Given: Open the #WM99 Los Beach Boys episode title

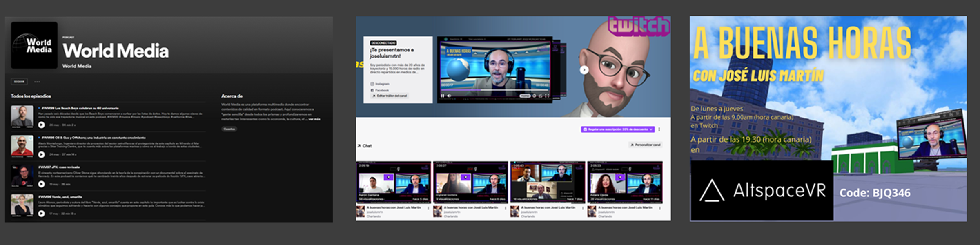Looking at the screenshot, I should [80, 108].
